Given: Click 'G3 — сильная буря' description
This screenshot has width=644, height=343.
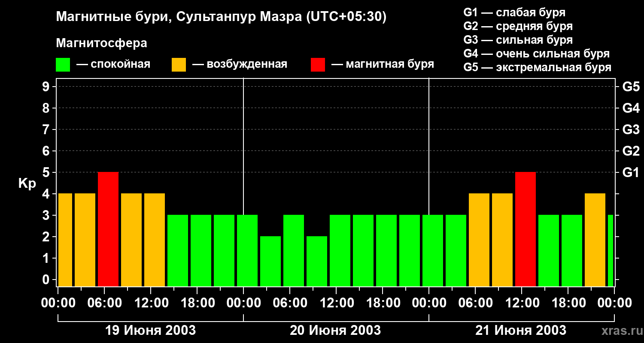Looking at the screenshot, I should (518, 40).
